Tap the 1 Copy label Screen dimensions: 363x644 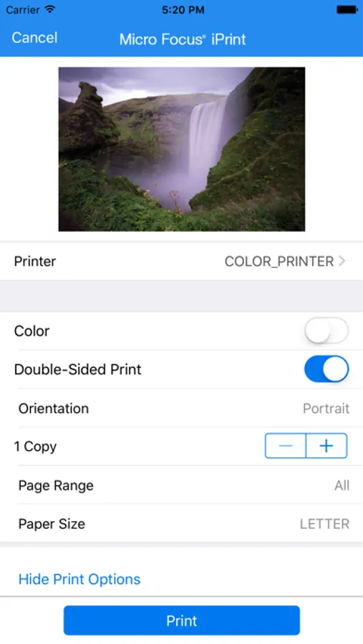(35, 447)
